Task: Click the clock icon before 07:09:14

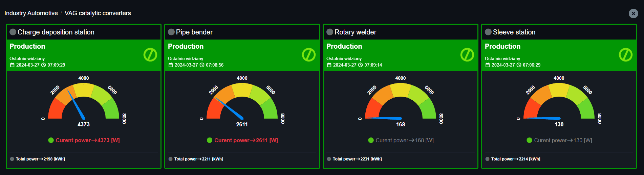Action: (x=360, y=65)
